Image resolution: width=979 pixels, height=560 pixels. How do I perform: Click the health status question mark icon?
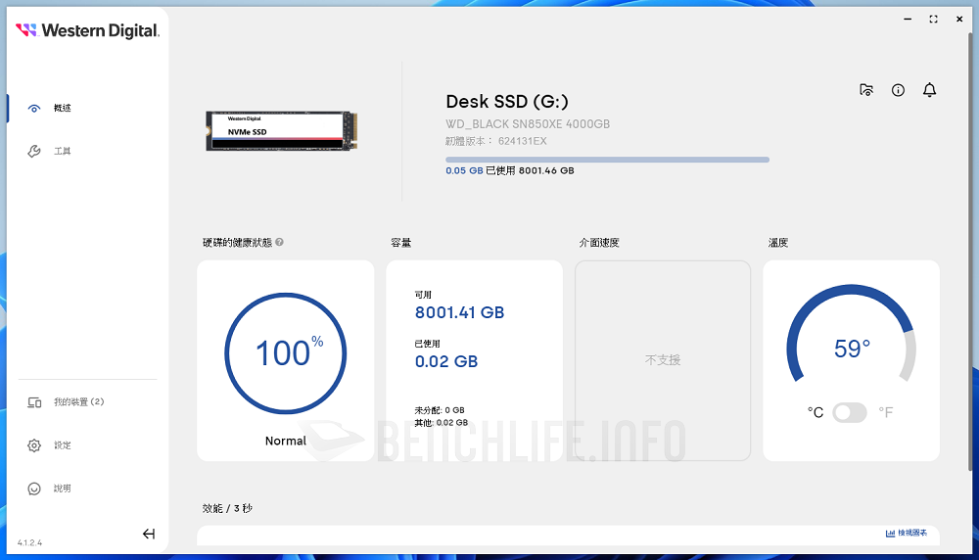coord(279,242)
